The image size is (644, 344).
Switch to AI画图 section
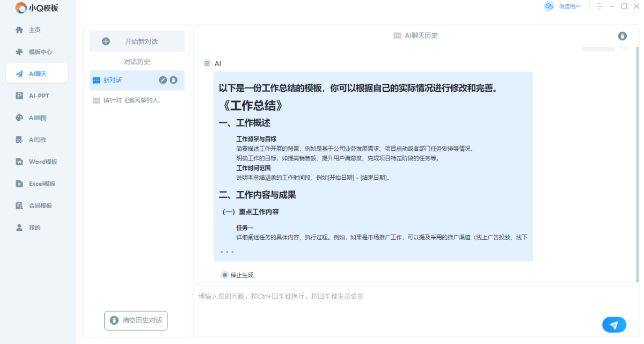(36, 118)
